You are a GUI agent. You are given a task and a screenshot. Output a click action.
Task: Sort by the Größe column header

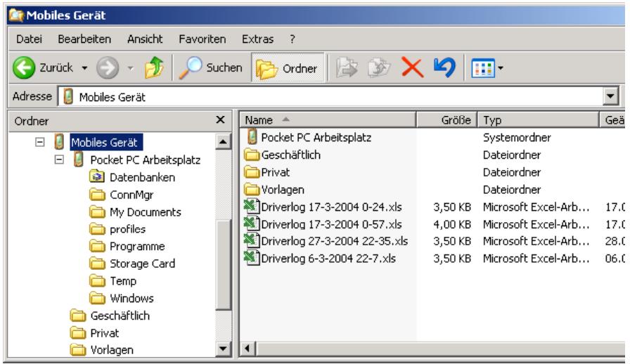pos(446,119)
